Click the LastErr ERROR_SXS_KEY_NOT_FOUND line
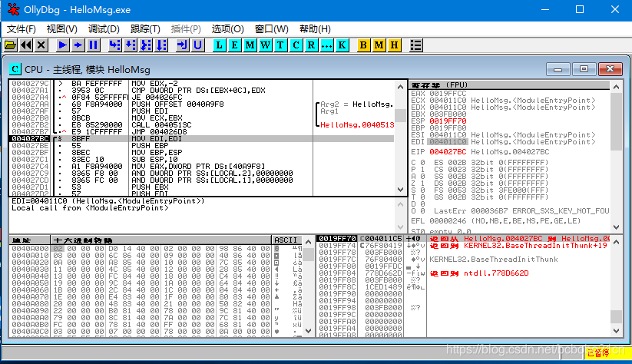Screen dimensions: 632x364 [521, 211]
